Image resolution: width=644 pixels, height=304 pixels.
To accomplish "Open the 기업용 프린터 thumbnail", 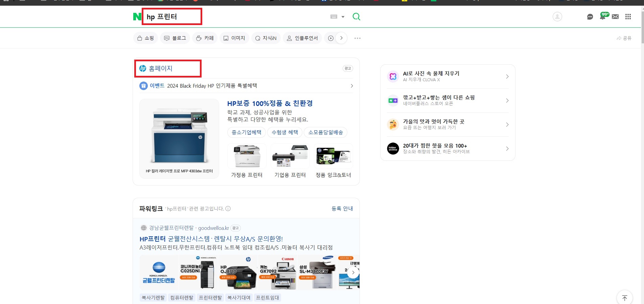I will pos(290,156).
